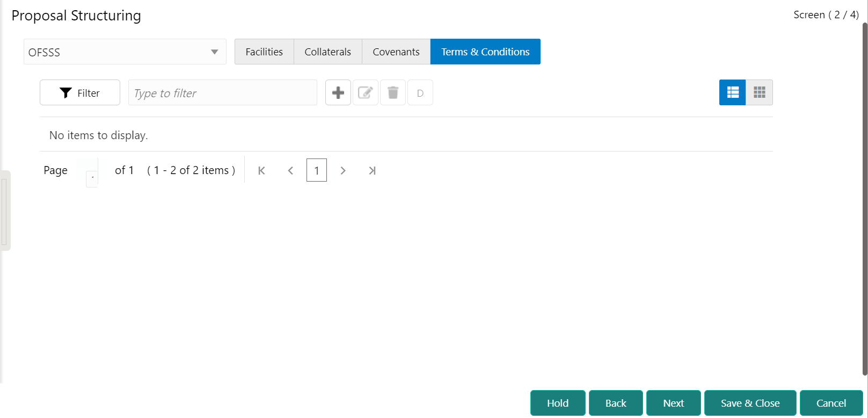Viewport: 868px width, 418px height.
Task: Switch to the Covenants tab
Action: (396, 52)
